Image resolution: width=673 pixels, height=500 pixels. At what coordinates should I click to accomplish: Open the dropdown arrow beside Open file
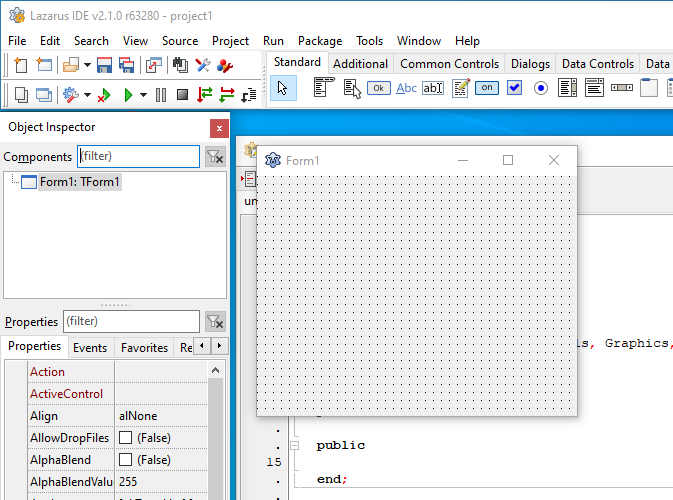coord(87,65)
